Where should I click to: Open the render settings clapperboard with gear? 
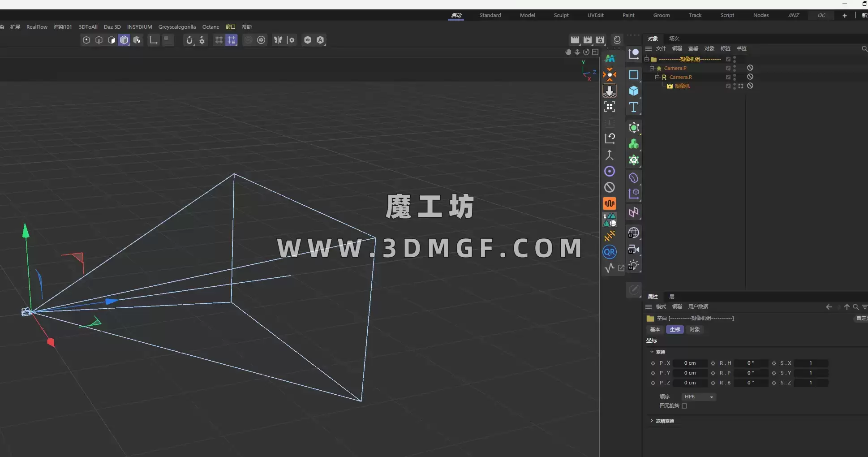(600, 40)
